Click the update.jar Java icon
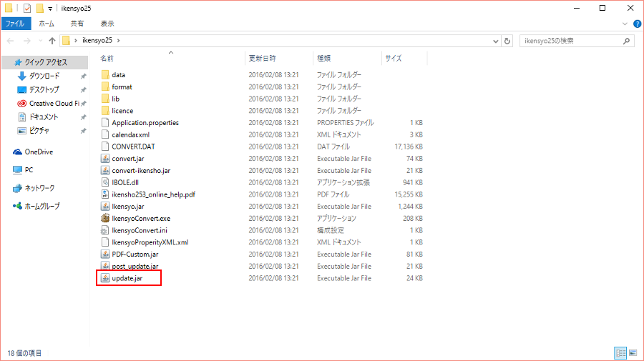Image resolution: width=644 pixels, height=361 pixels. pyautogui.click(x=105, y=278)
